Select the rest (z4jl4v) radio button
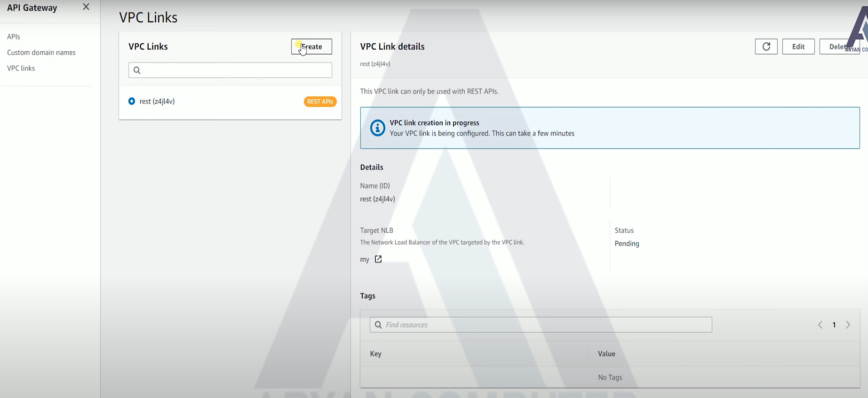The width and height of the screenshot is (868, 398). pos(132,101)
